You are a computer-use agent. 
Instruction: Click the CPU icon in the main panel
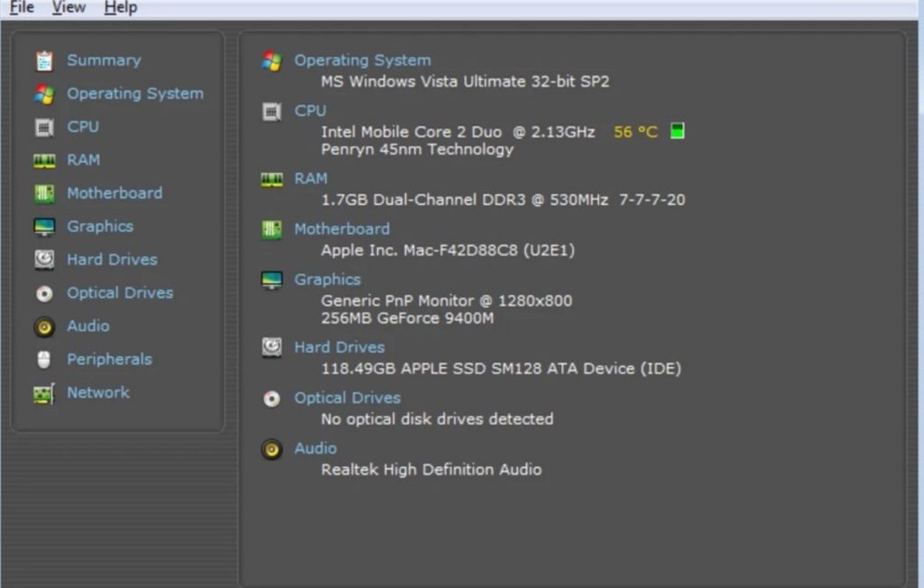coord(272,110)
